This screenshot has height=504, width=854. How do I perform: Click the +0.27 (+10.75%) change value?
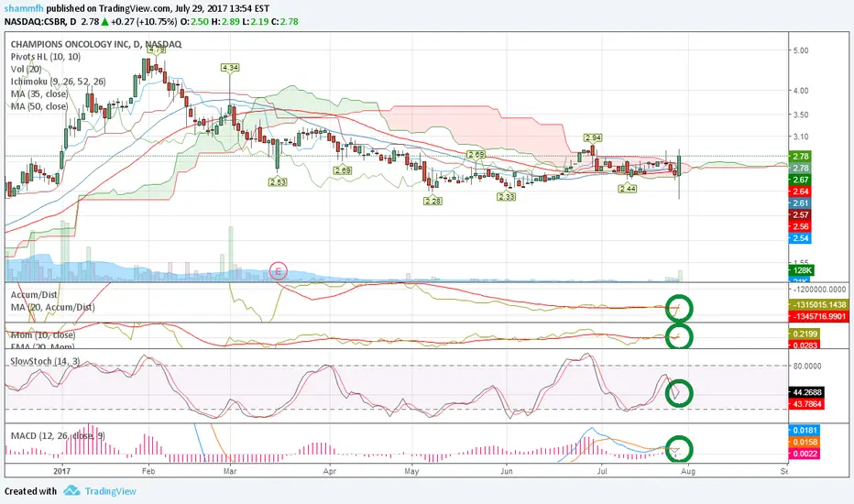[x=144, y=22]
